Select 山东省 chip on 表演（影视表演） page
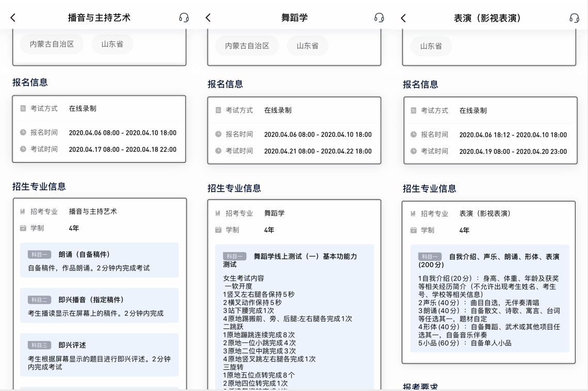The width and height of the screenshot is (588, 391). pyautogui.click(x=431, y=46)
